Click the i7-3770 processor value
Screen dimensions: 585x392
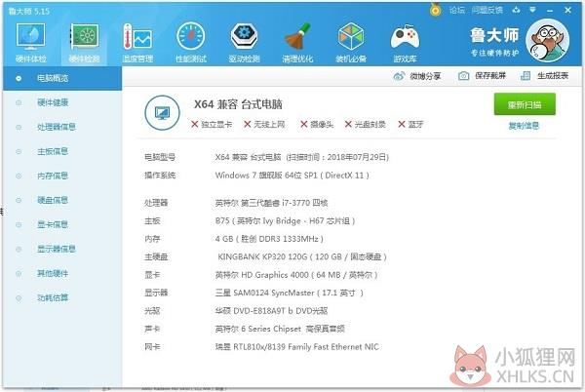tap(272, 203)
